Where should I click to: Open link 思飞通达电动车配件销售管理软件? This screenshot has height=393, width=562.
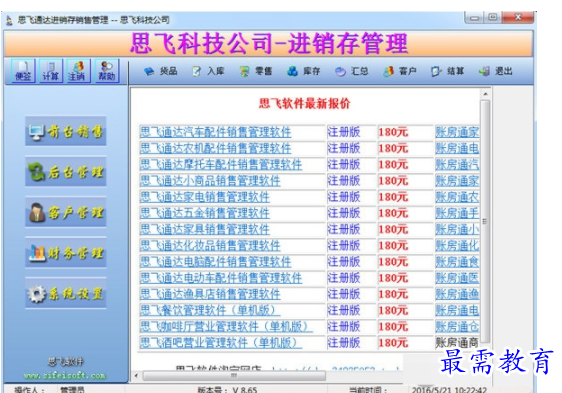click(x=220, y=278)
